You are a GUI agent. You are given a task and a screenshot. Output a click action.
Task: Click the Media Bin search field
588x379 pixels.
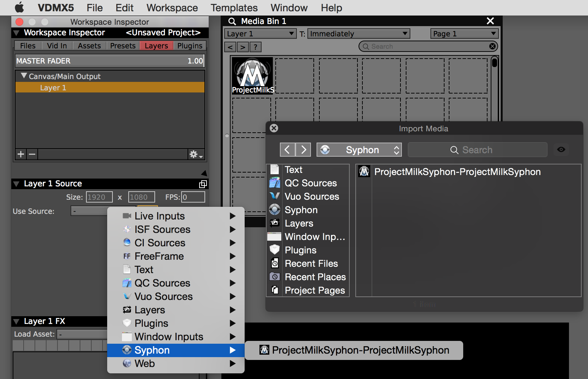pos(428,46)
